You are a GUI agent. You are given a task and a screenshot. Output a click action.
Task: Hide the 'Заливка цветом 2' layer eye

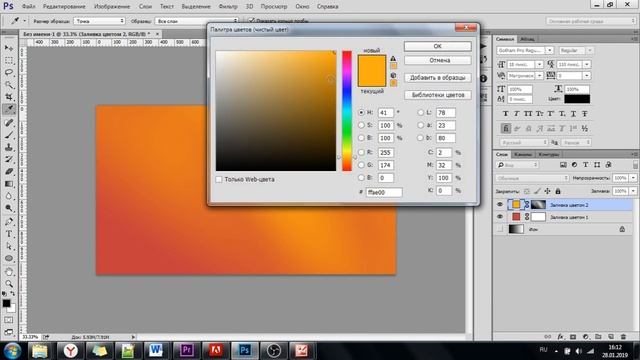pyautogui.click(x=500, y=204)
